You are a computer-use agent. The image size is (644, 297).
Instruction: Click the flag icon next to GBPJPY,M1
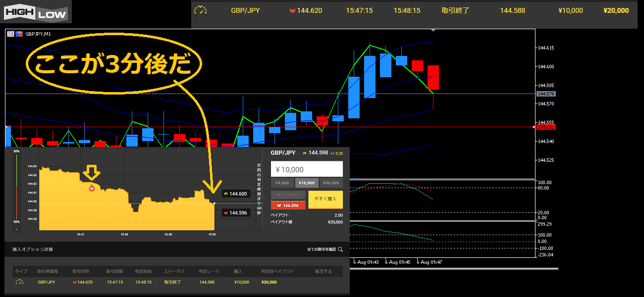click(x=19, y=34)
